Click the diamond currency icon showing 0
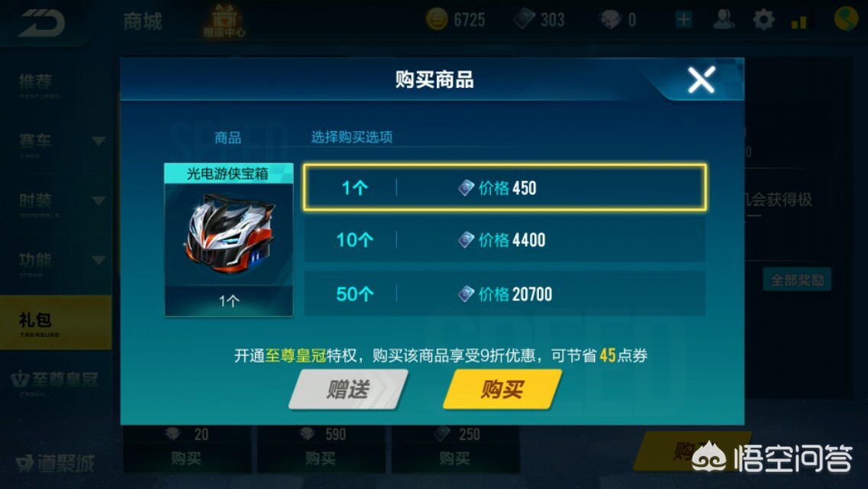 [x=611, y=21]
